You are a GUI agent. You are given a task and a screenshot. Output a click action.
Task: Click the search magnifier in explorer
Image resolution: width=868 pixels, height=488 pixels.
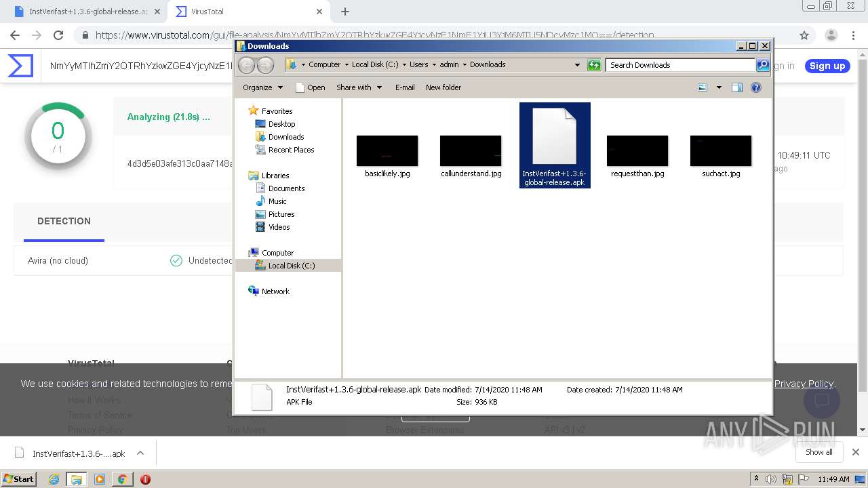coord(763,65)
